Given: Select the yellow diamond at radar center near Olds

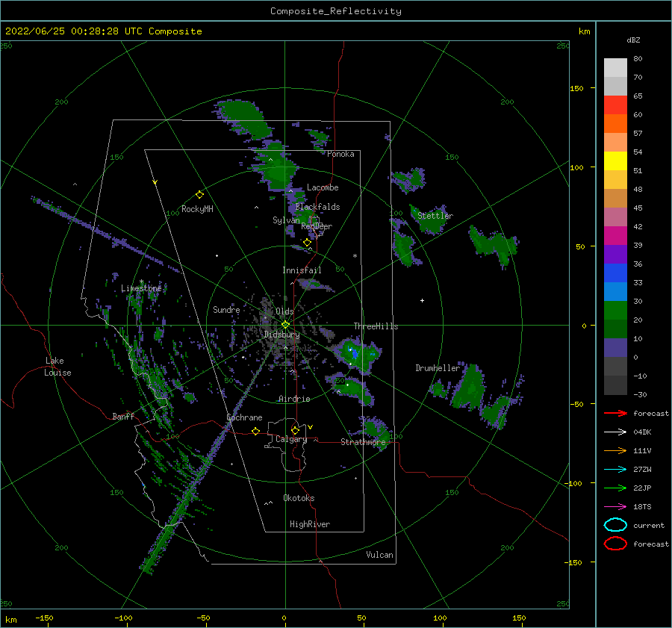Looking at the screenshot, I should coord(285,325).
